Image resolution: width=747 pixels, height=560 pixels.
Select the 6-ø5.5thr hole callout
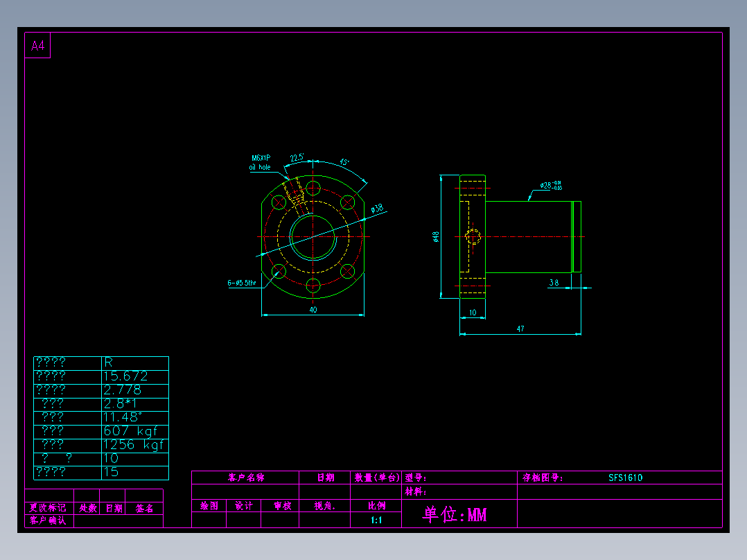[242, 283]
